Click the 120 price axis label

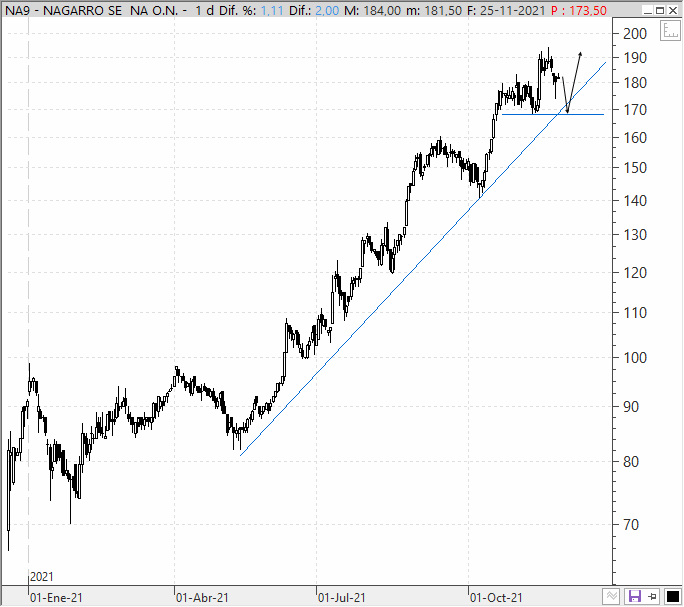pos(634,273)
